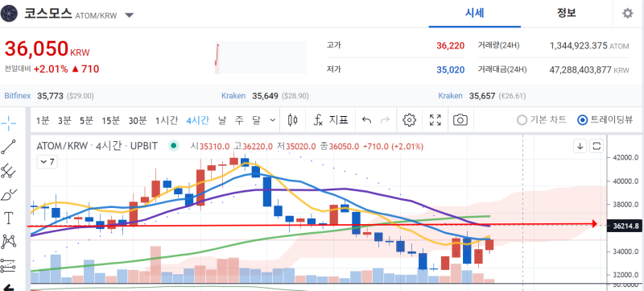Open the 지표 indicators button
644x291 pixels.
(x=331, y=120)
